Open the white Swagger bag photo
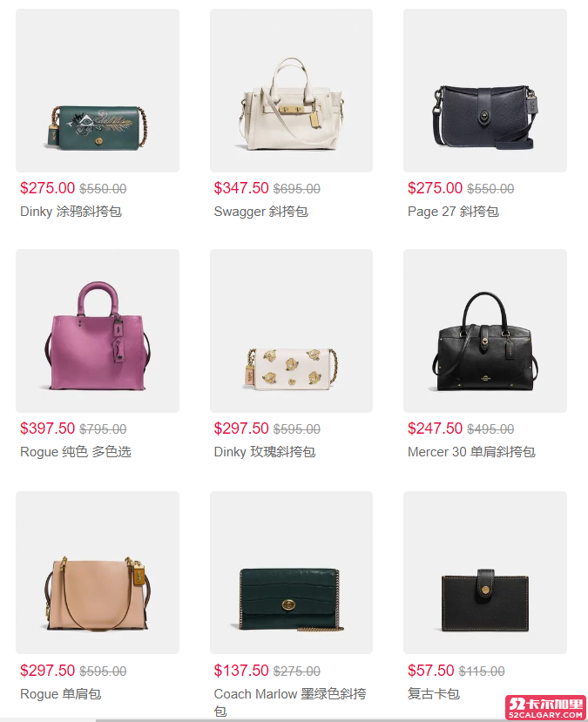Screen dimensions: 588x722 [x=292, y=91]
